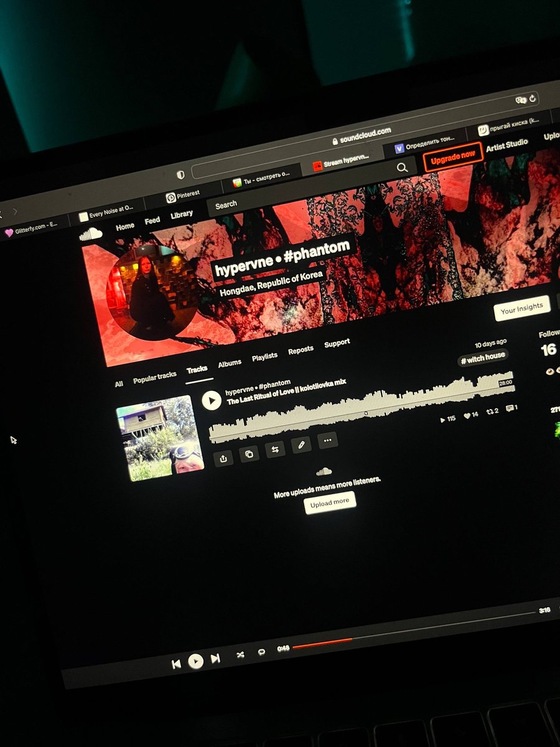Copy the track link with copy icon

pyautogui.click(x=250, y=454)
